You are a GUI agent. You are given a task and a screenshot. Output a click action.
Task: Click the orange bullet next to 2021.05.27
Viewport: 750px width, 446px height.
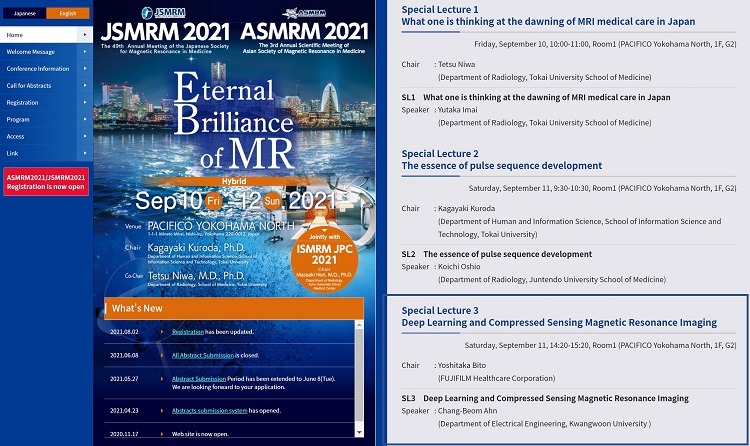[x=162, y=379]
